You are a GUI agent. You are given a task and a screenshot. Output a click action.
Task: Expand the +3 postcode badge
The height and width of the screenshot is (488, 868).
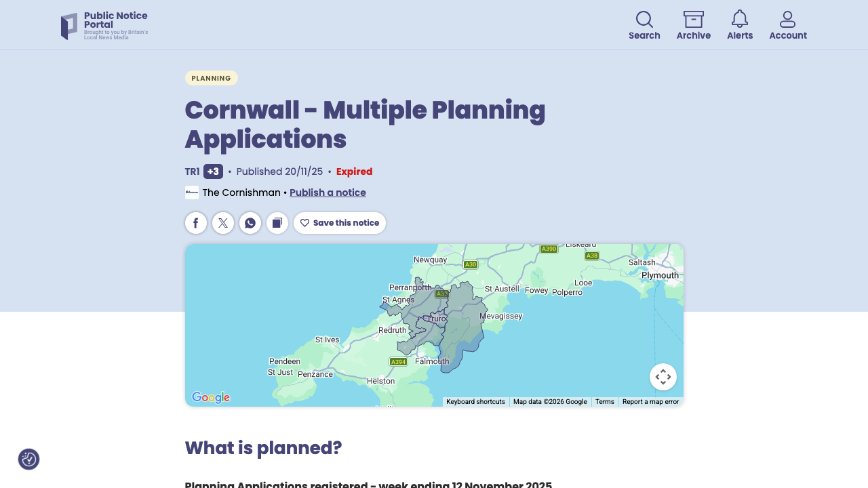coord(214,171)
